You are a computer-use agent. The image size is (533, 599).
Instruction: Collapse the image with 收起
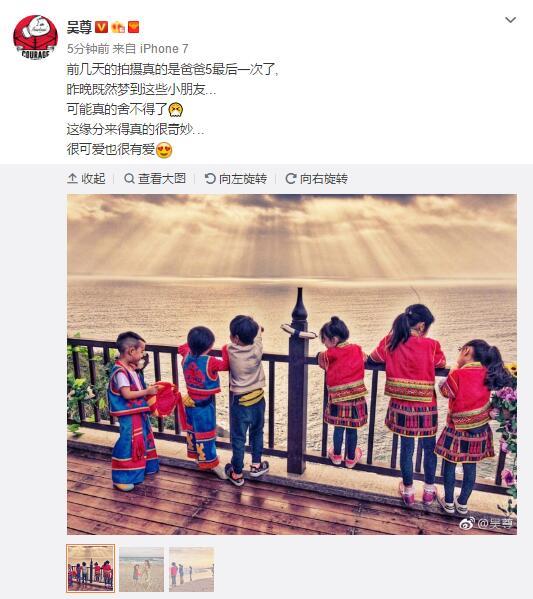click(x=86, y=178)
